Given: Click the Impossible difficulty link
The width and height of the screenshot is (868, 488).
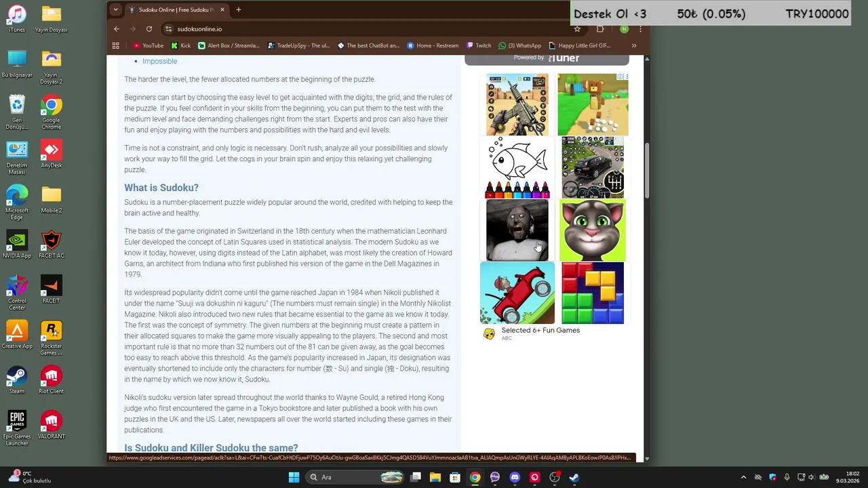Looking at the screenshot, I should coord(159,61).
